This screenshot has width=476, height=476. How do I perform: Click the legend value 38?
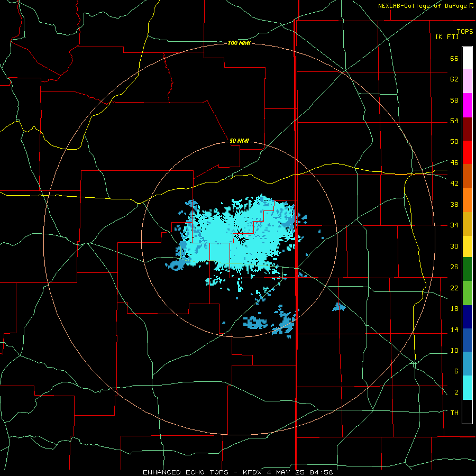tap(454, 204)
